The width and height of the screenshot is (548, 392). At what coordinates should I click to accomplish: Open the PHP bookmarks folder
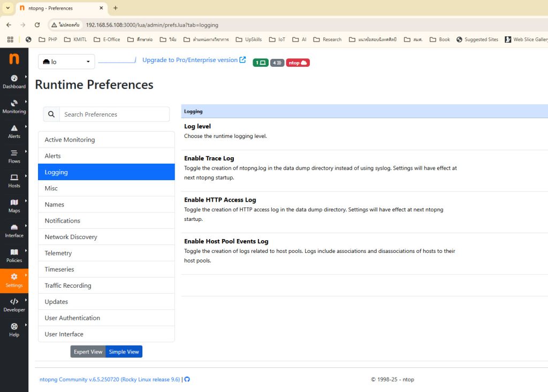click(x=48, y=40)
